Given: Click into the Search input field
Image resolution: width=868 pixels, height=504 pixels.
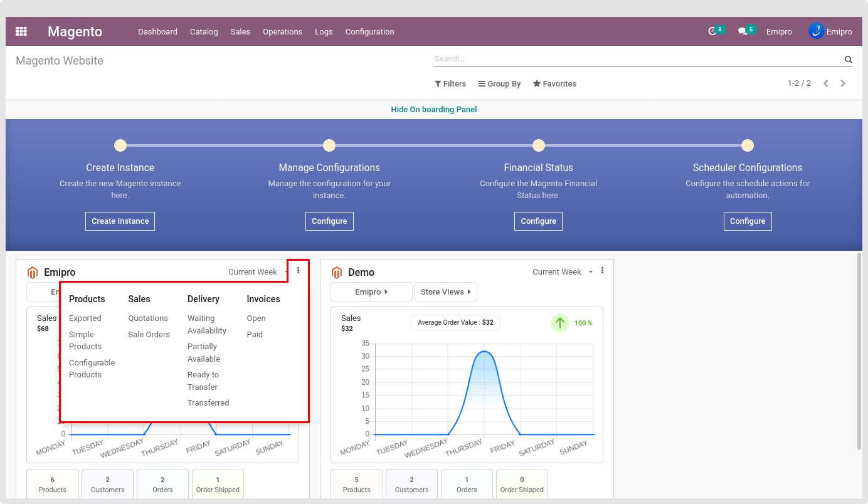Looking at the screenshot, I should (x=638, y=59).
